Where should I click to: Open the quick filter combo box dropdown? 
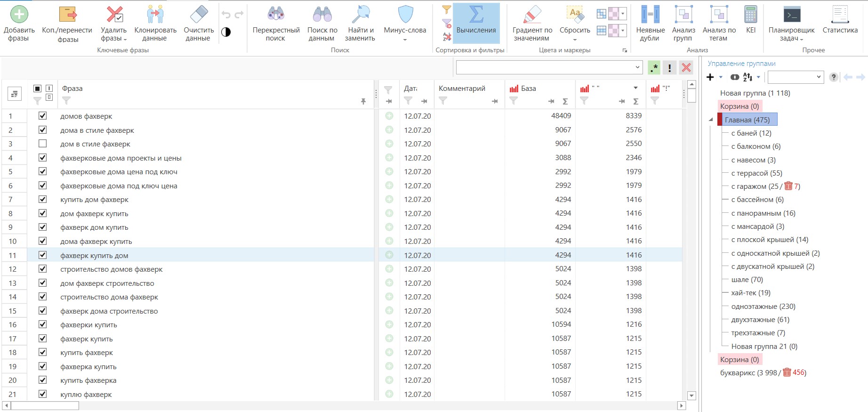[x=637, y=67]
